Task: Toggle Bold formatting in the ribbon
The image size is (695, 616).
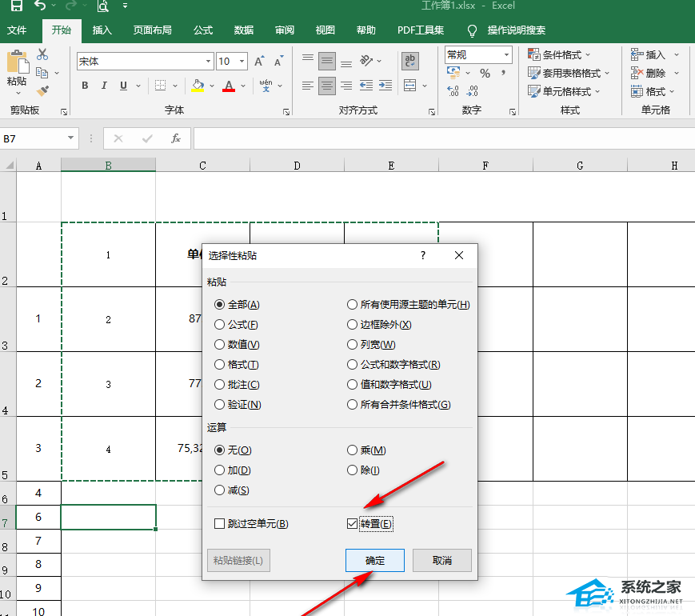Action: click(x=85, y=86)
